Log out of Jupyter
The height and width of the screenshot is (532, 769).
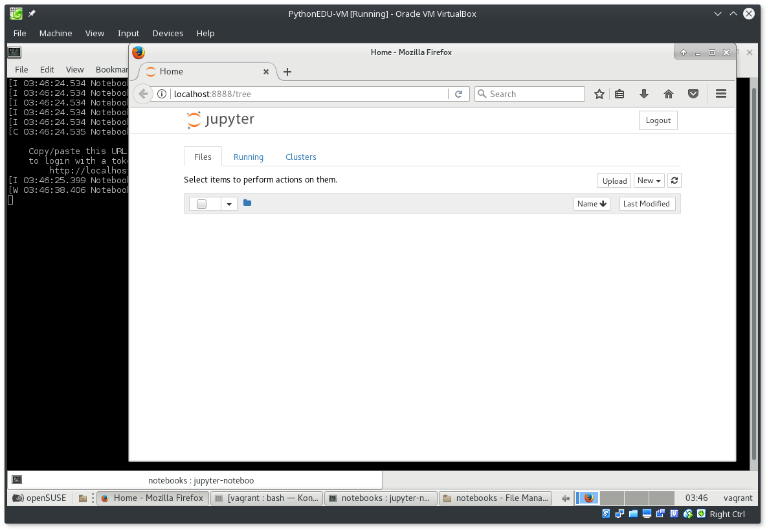coord(658,120)
